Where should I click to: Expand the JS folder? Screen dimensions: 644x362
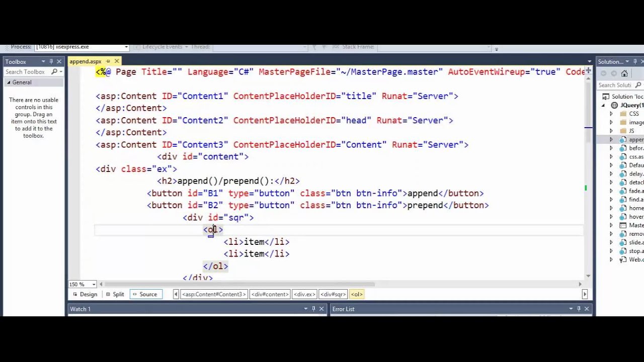click(x=611, y=131)
